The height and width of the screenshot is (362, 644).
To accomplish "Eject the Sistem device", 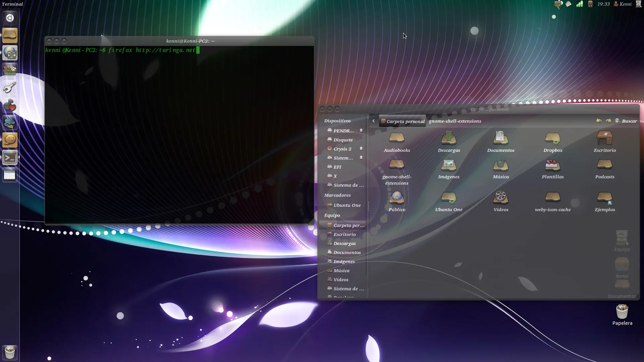I will 361,158.
